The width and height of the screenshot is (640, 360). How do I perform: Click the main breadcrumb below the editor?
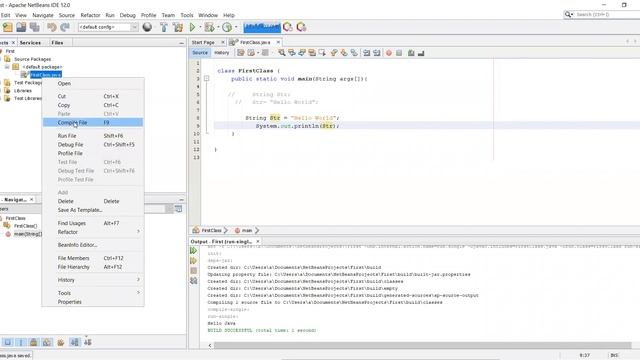pos(247,231)
